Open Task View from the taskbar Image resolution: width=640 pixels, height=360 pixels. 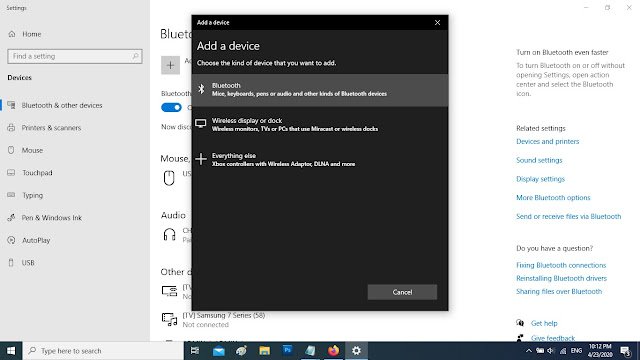195,351
